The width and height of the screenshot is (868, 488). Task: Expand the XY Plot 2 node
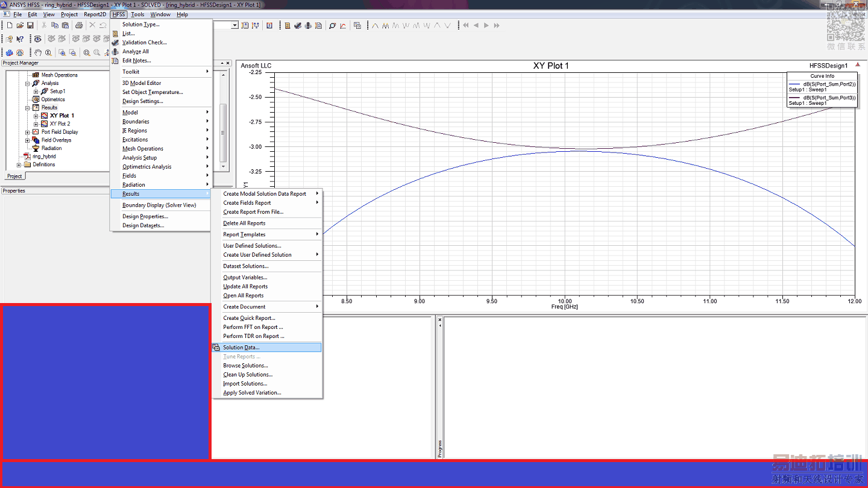tap(36, 124)
